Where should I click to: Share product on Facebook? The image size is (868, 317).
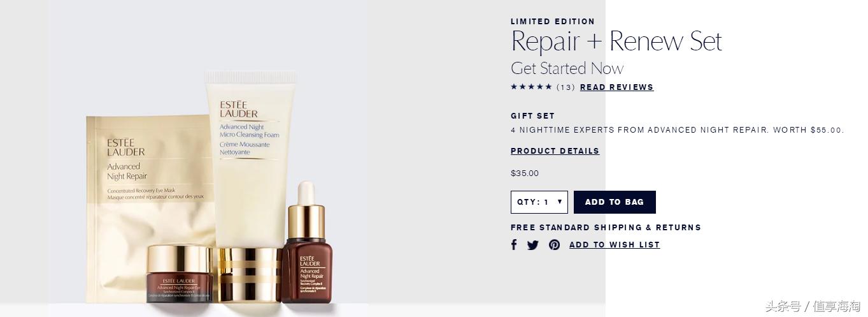pos(514,245)
